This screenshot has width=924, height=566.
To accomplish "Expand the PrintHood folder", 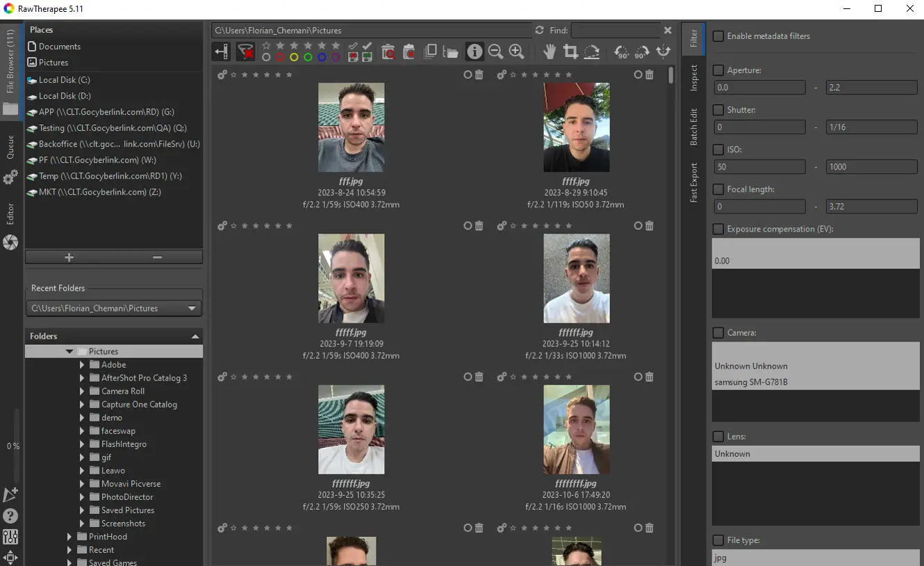I will pyautogui.click(x=69, y=537).
